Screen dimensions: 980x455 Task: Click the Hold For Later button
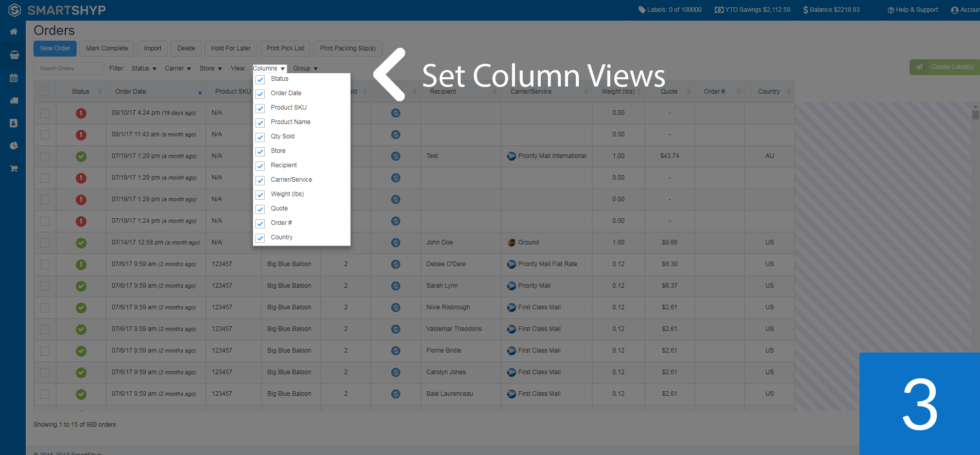pos(231,48)
